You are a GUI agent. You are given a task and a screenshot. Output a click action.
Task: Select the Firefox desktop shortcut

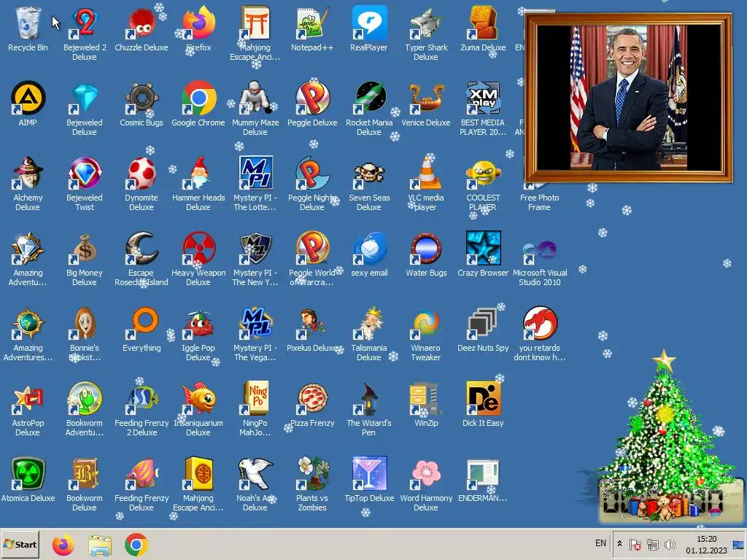(x=198, y=23)
